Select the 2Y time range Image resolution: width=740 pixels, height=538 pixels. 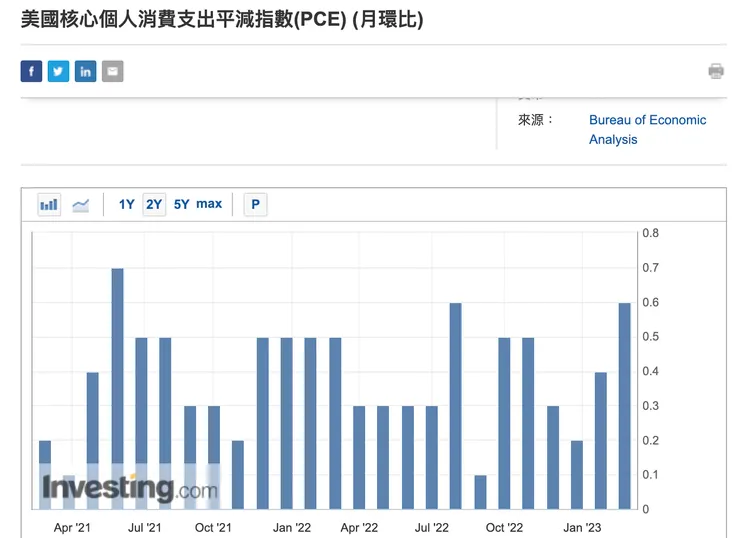tap(154, 204)
